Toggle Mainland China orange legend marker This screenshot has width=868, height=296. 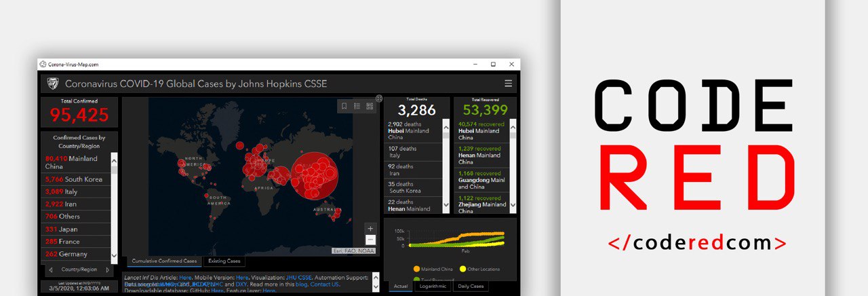coord(416,269)
